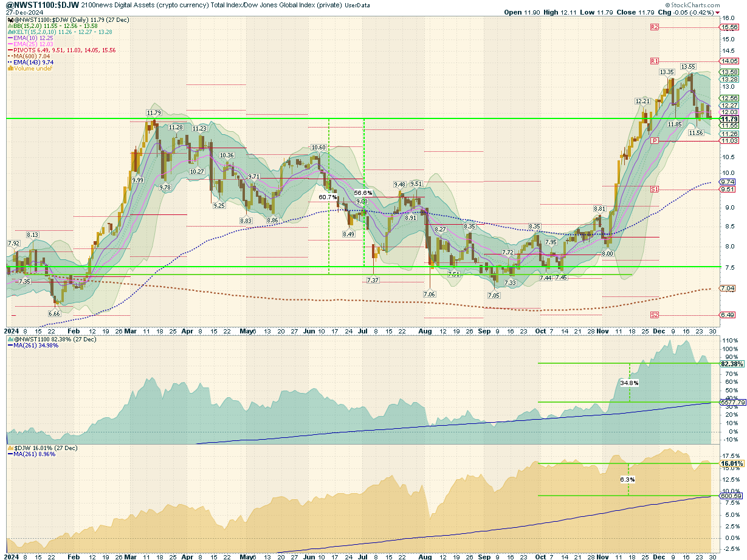Click the 13.55 high price label on chart
Screen dimensions: 747x560
click(x=688, y=66)
